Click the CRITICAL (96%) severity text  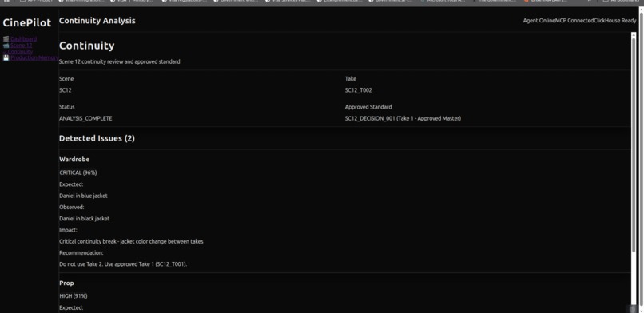coord(78,172)
